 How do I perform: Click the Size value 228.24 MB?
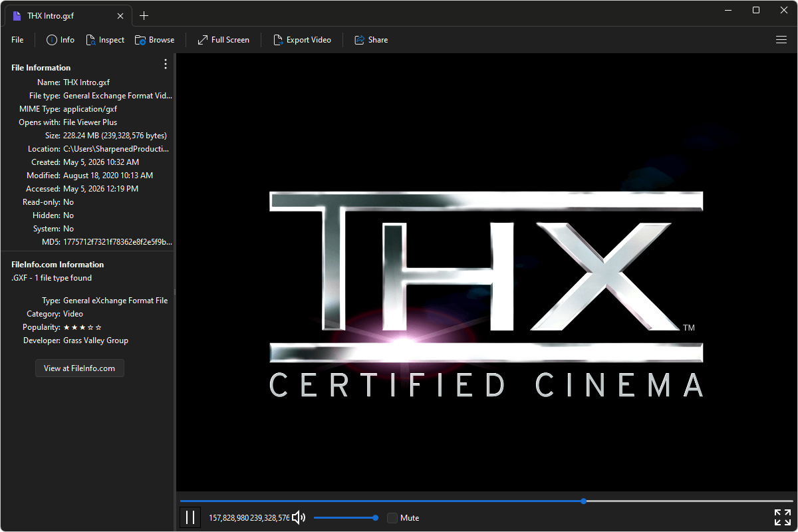click(115, 136)
